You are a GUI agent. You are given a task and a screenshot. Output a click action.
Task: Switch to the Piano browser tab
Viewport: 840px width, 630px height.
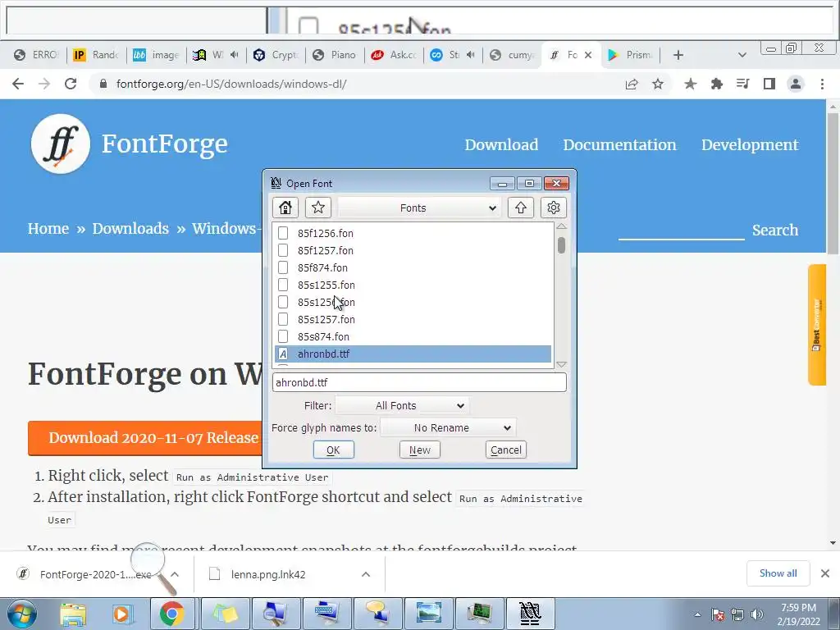coord(335,55)
